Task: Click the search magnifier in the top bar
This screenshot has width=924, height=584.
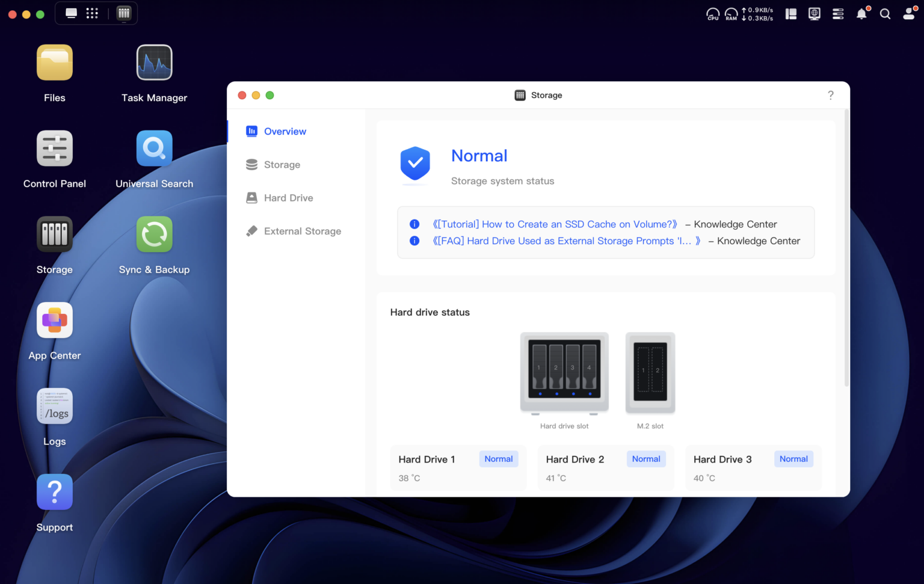Action: (x=885, y=14)
